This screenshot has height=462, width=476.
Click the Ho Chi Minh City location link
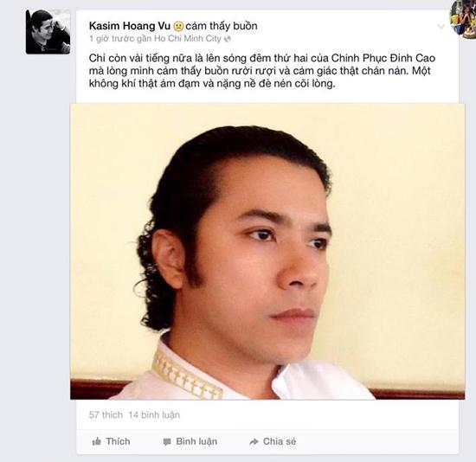pos(188,39)
